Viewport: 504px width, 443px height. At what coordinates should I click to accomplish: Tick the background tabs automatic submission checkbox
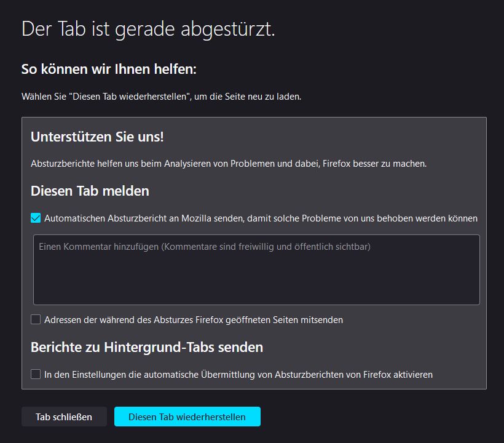pyautogui.click(x=36, y=373)
